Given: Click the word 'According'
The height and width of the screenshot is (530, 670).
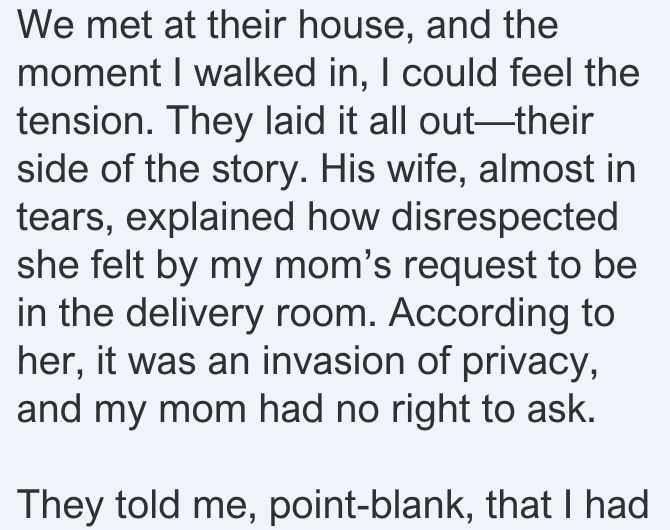Looking at the screenshot, I should pos(480,314).
